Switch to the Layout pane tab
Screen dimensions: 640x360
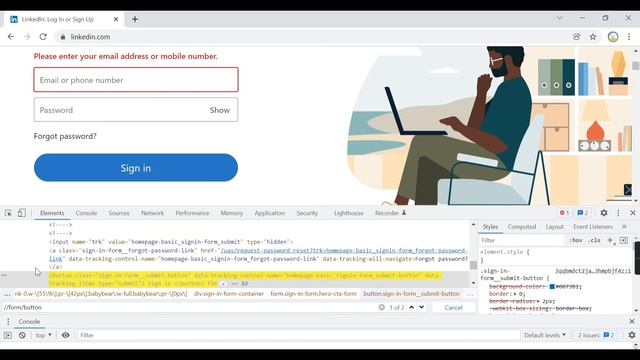click(x=554, y=227)
